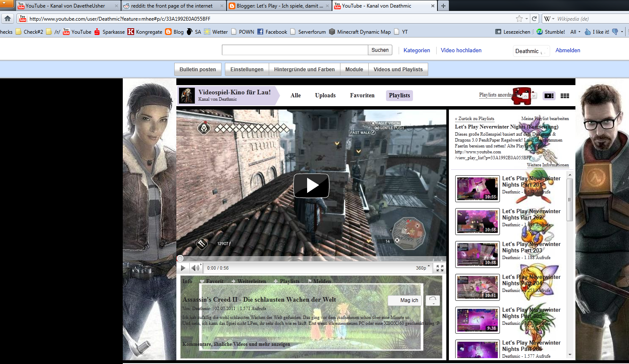Move playlist up with the arrow button
The height and width of the screenshot is (364, 629).
[525, 96]
